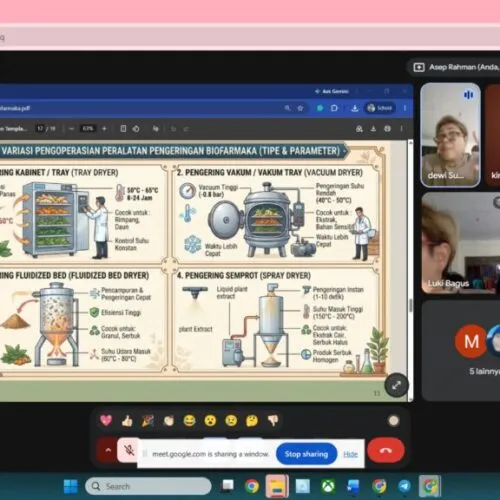Image resolution: width=500 pixels, height=500 pixels.
Task: Open PDF viewer more actions menu
Action: [401, 129]
